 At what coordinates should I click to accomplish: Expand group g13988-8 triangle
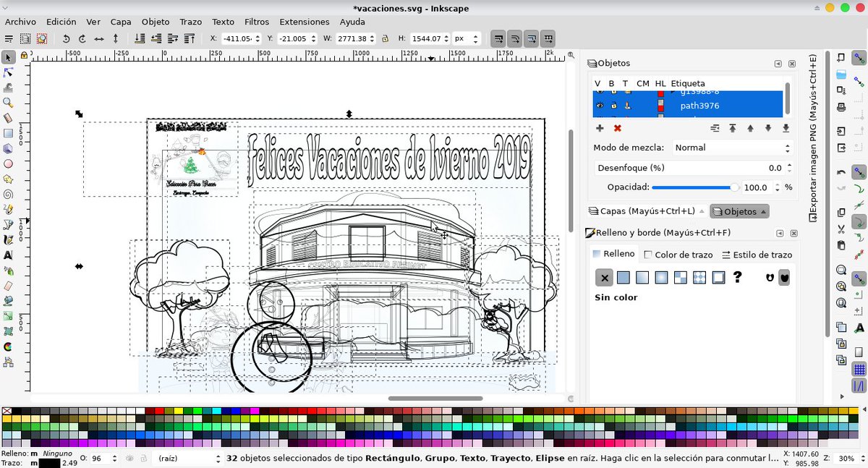[672, 92]
